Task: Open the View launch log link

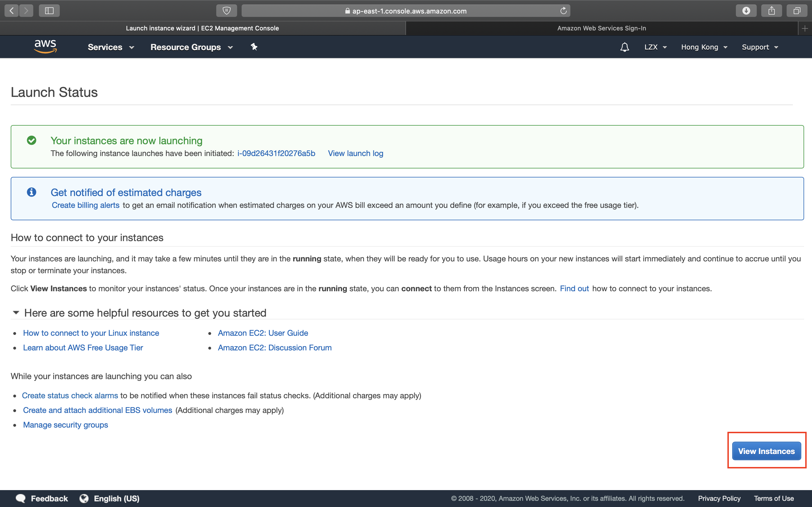Action: (355, 153)
